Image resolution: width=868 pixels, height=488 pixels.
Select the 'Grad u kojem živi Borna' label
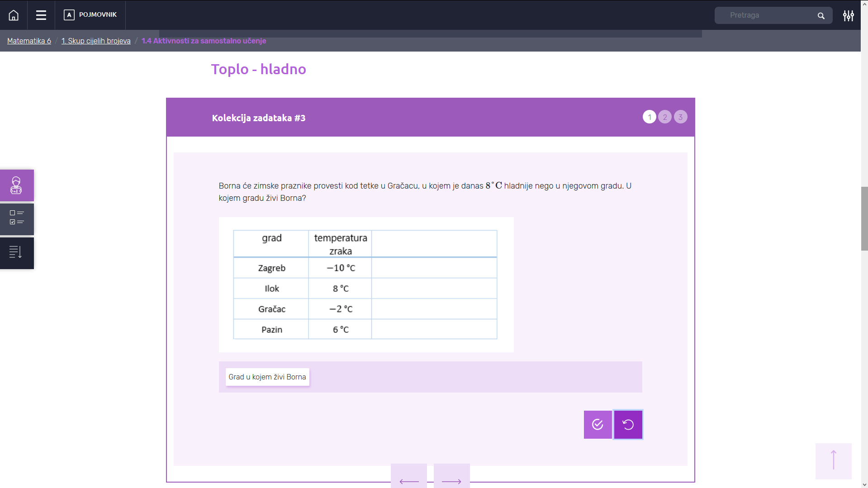tap(267, 377)
